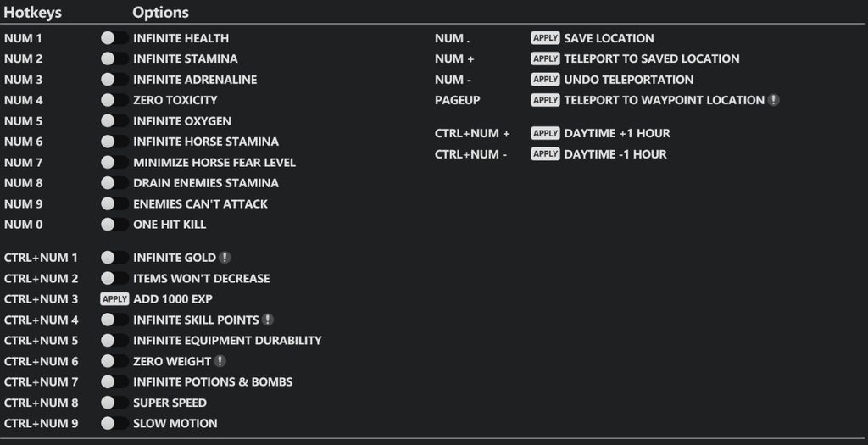Switch on Slow Motion
Image resolution: width=868 pixels, height=445 pixels.
coord(114,424)
